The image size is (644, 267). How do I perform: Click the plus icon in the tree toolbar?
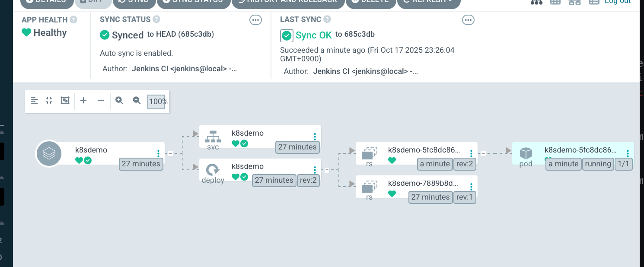(x=83, y=101)
